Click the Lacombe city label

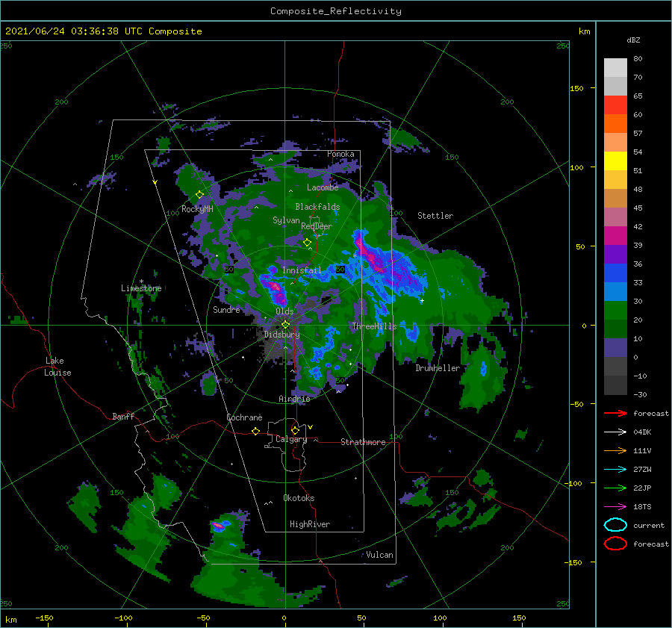click(323, 187)
